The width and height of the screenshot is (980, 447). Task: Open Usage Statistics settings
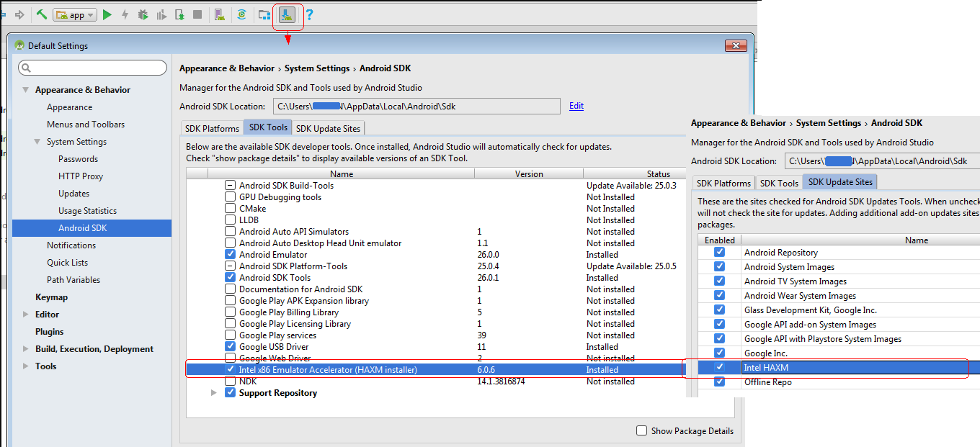coord(87,211)
